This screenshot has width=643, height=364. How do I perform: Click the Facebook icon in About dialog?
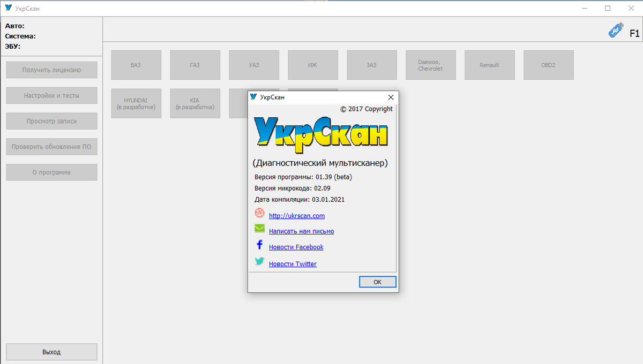point(260,245)
